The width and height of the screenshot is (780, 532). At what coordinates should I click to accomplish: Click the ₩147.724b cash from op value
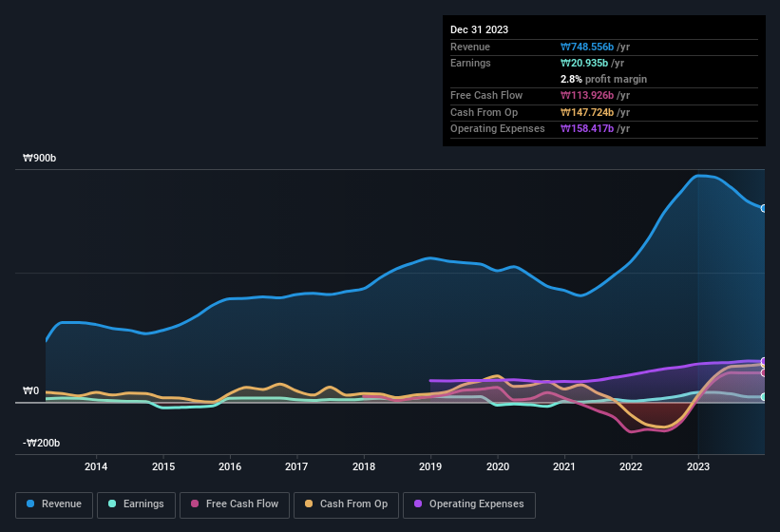point(587,112)
